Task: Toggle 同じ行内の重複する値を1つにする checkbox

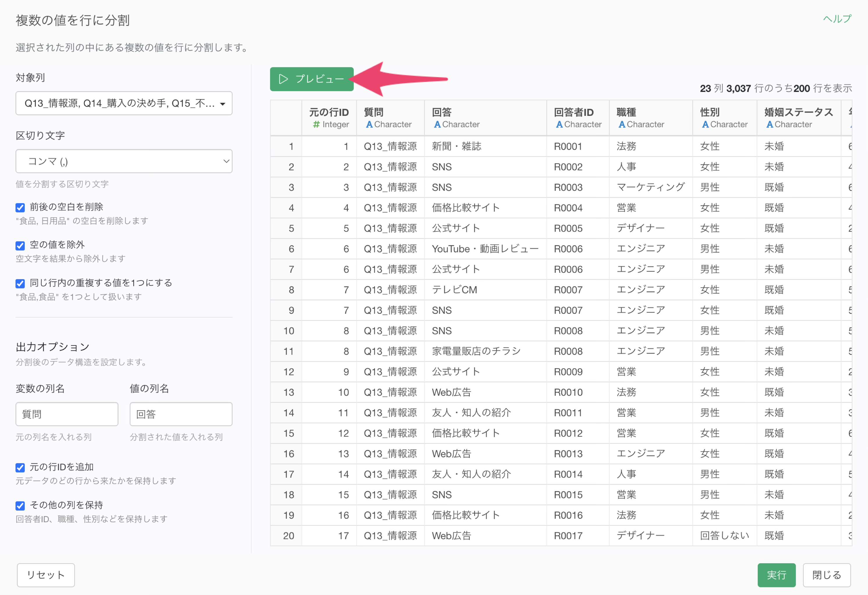Action: point(20,284)
